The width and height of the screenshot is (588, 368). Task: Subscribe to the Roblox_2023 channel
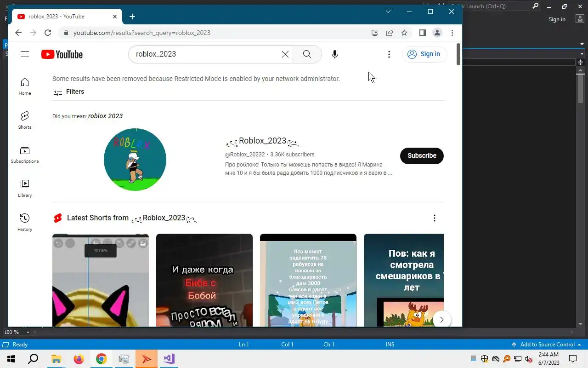pos(422,155)
